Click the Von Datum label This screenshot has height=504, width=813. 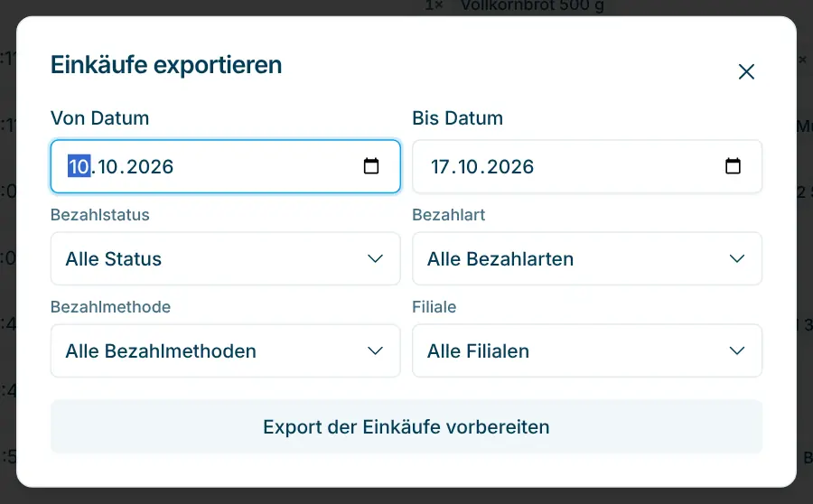tap(99, 118)
